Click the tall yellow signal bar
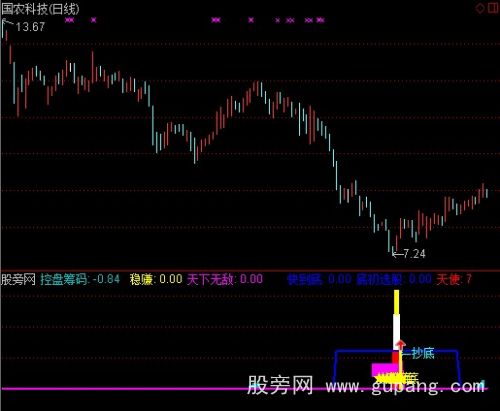The height and width of the screenshot is (411, 500). point(396,302)
